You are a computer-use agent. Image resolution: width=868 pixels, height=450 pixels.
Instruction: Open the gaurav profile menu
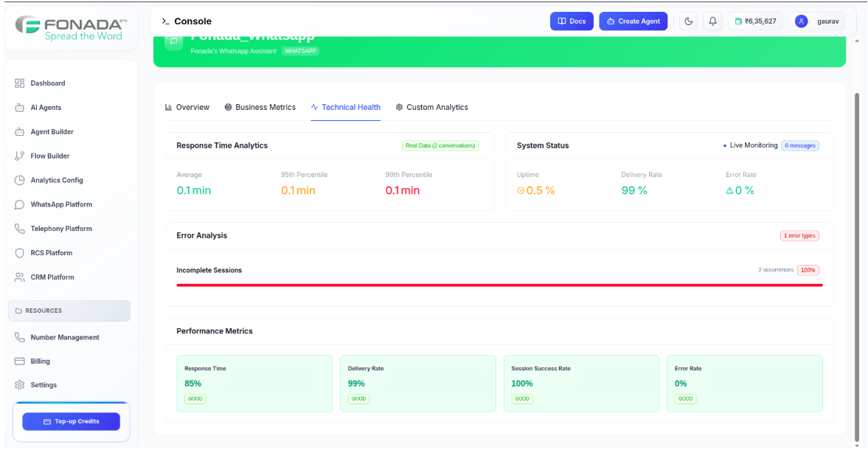817,21
